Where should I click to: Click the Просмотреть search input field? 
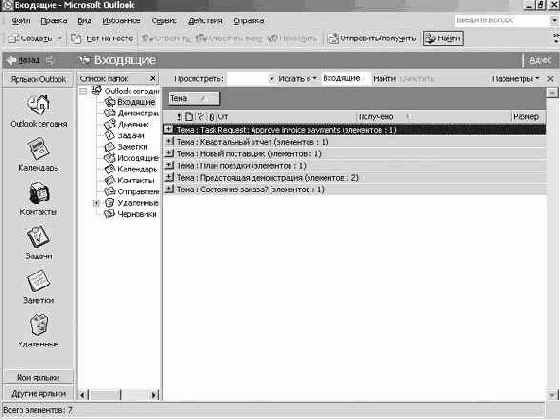247,79
